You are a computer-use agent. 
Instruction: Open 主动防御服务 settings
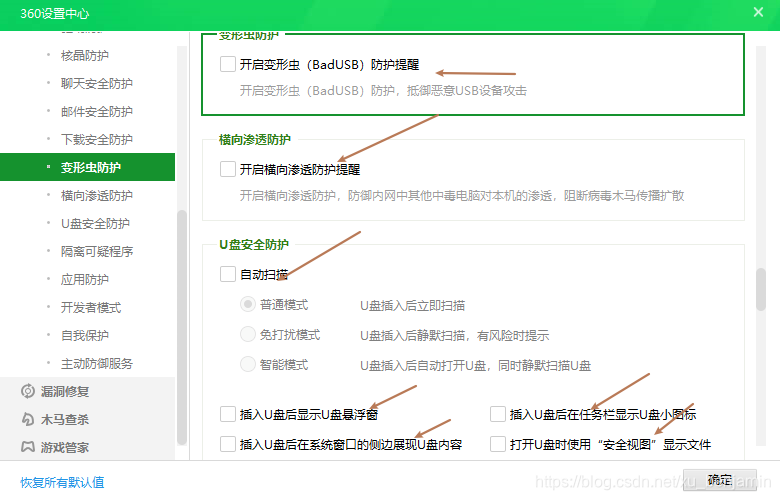(x=97, y=363)
